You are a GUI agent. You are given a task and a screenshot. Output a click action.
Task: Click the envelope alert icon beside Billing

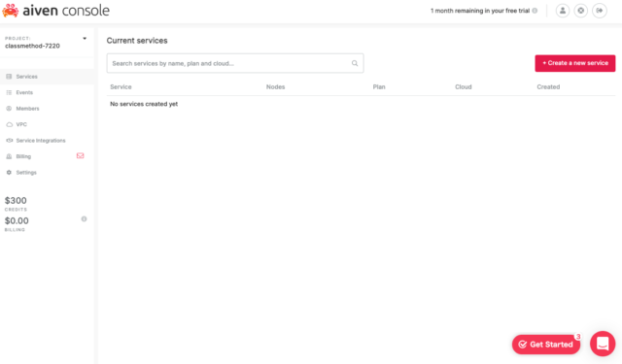point(80,155)
